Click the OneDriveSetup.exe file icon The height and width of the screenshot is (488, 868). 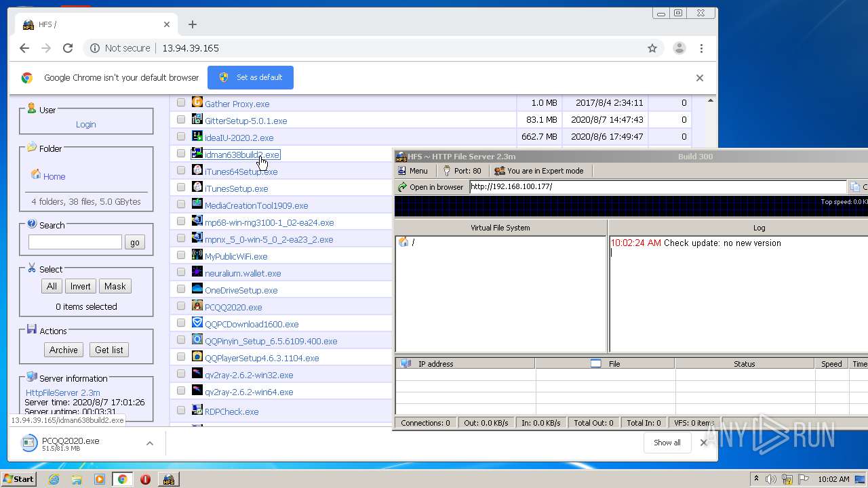click(x=197, y=289)
